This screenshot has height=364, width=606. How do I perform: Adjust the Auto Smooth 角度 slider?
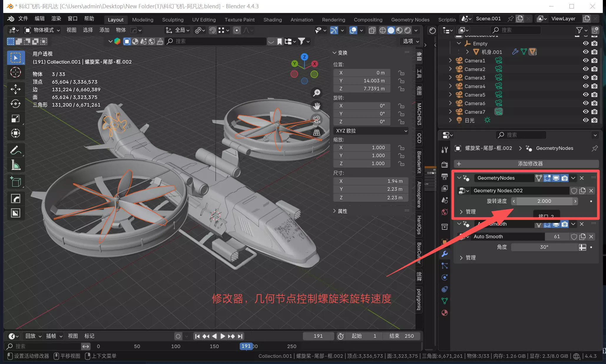544,247
